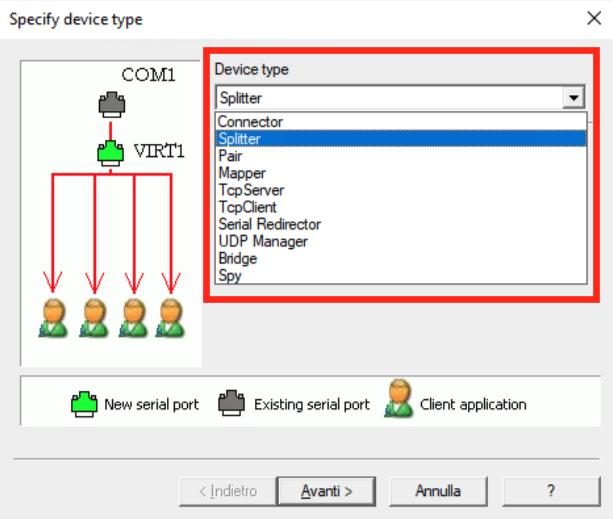The width and height of the screenshot is (613, 519).
Task: Choose TcpClient from the list
Action: pos(247,207)
